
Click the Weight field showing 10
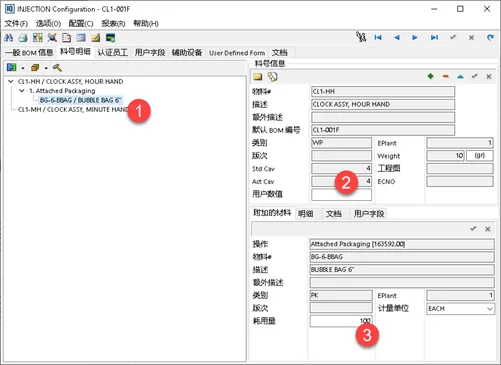click(x=446, y=155)
